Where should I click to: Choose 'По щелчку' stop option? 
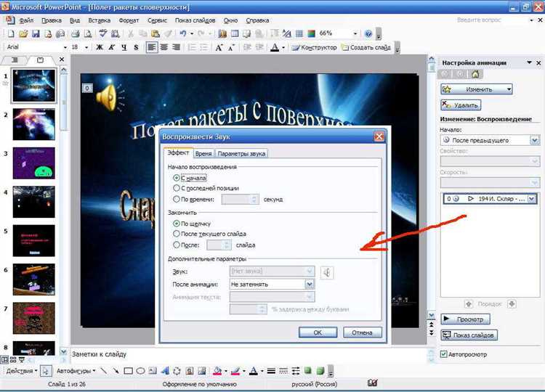click(177, 224)
